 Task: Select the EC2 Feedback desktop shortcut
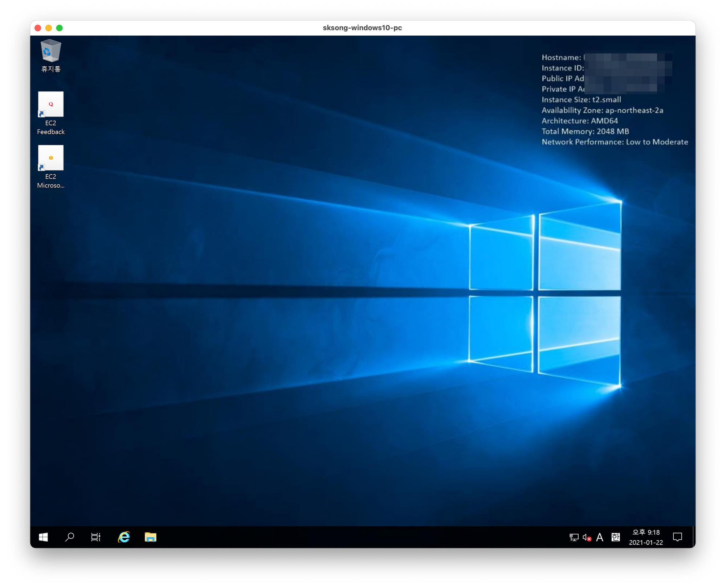(x=50, y=114)
